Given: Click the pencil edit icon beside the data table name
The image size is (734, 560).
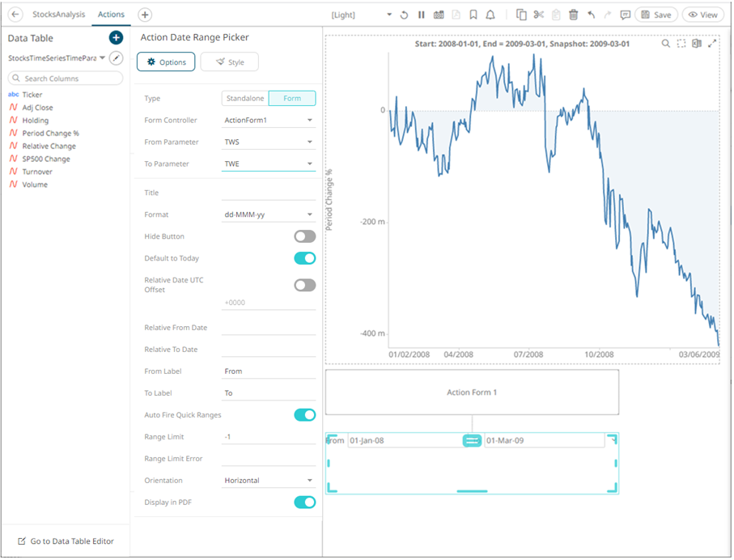Looking at the screenshot, I should (x=117, y=58).
